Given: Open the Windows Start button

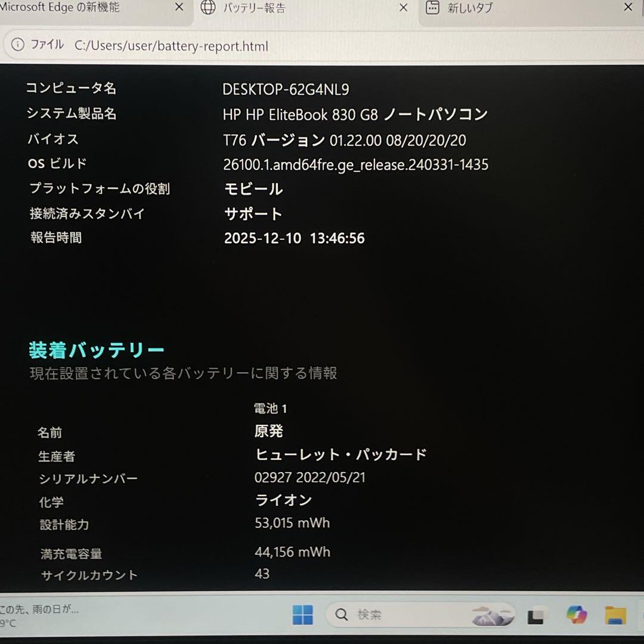Looking at the screenshot, I should 302,614.
